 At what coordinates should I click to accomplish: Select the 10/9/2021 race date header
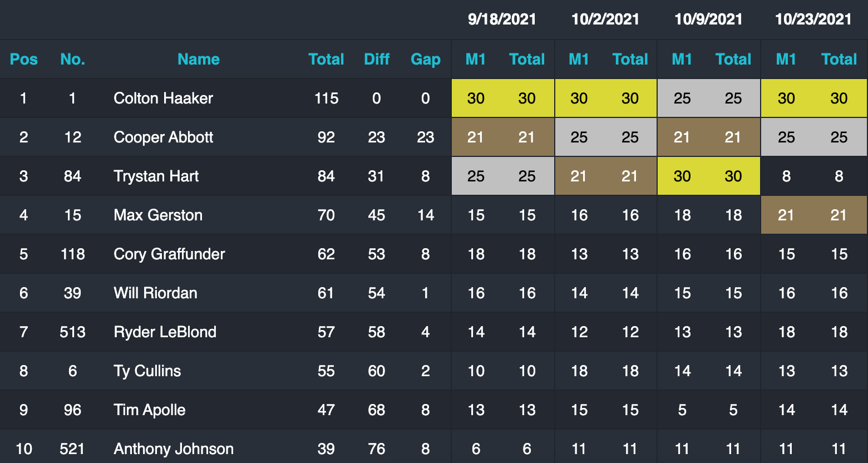tap(708, 19)
